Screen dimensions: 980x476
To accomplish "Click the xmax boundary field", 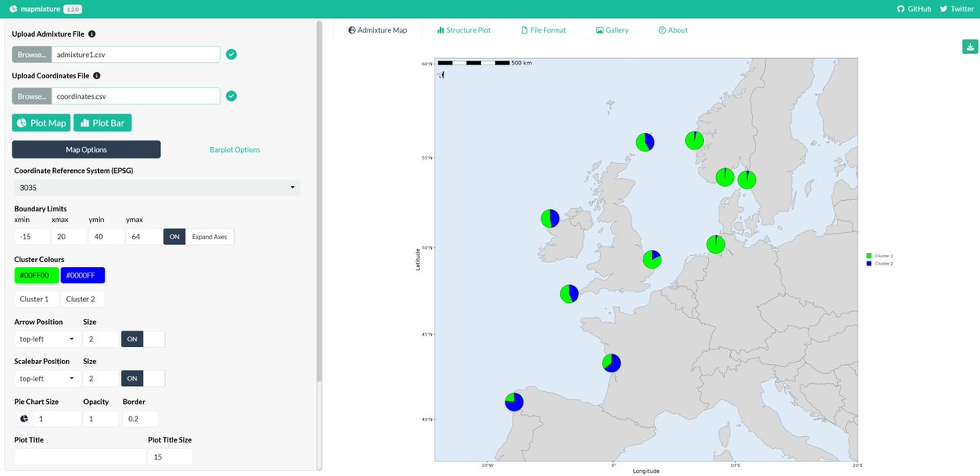I will [69, 237].
